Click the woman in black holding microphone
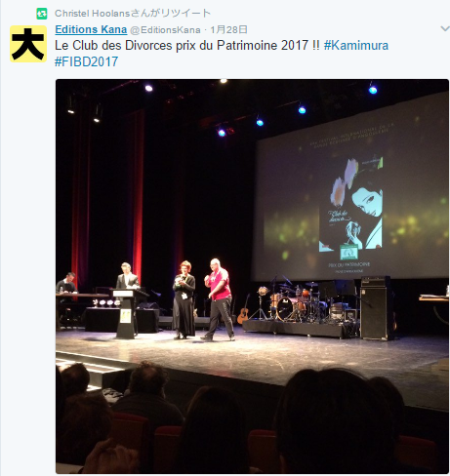450x476 pixels. (x=184, y=299)
